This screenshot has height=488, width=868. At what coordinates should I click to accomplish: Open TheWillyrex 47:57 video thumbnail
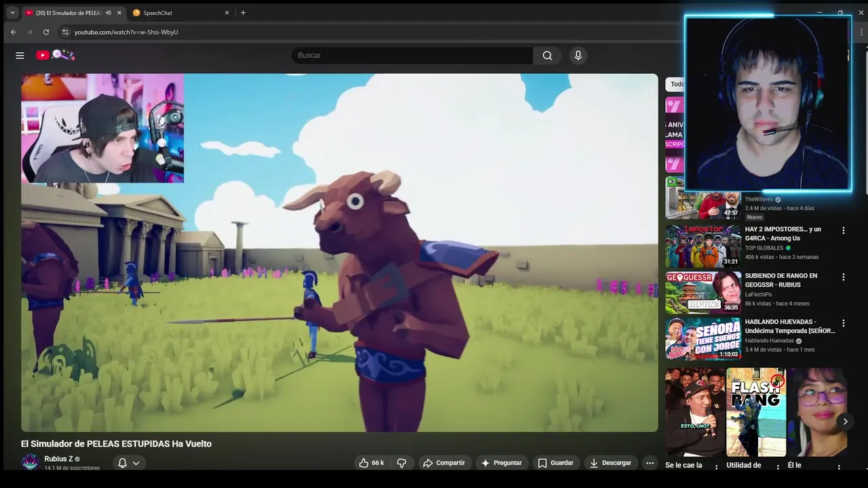(703, 199)
